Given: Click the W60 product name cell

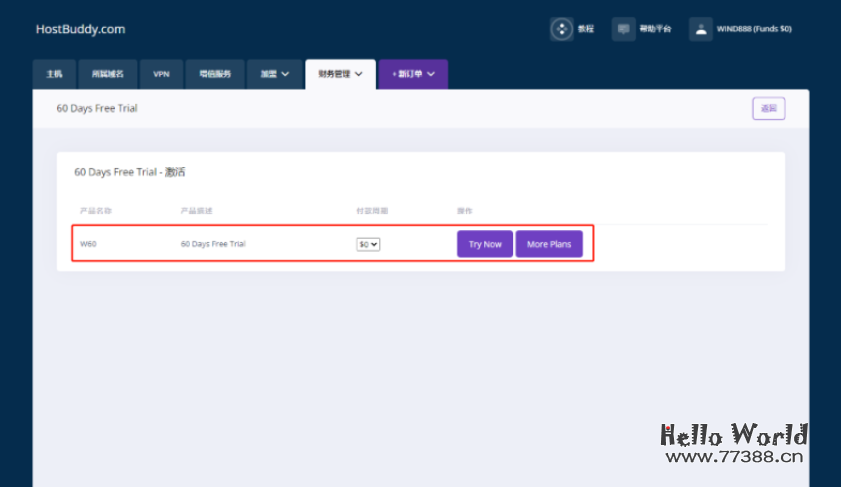Looking at the screenshot, I should click(x=89, y=244).
